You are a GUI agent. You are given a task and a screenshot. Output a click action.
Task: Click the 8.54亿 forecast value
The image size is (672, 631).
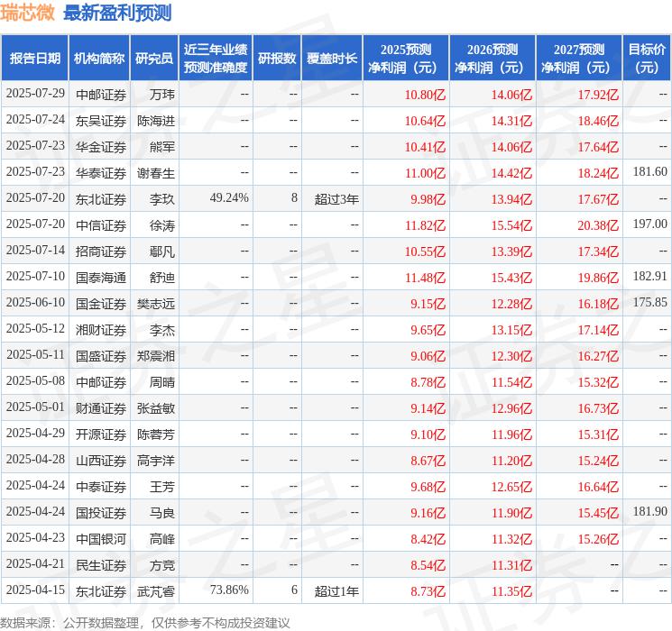[428, 565]
